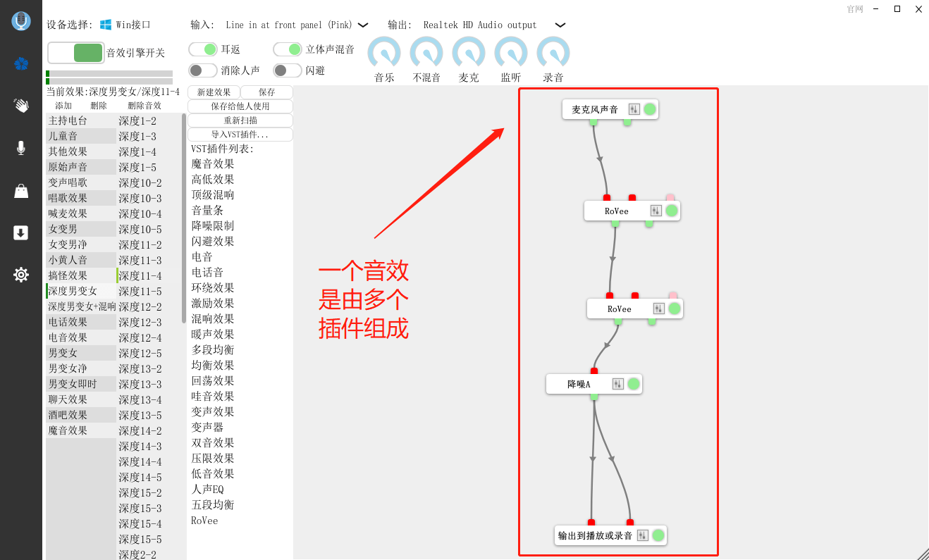Screen dimensions: 929x560
Task: Toggle green bypass dot on 降噪A node
Action: tap(634, 384)
